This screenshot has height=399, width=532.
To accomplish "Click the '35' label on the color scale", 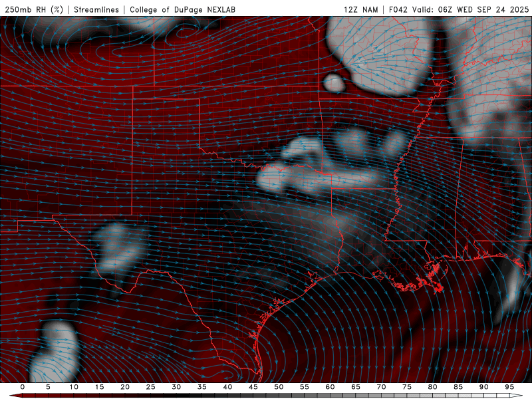I will coord(202,387).
